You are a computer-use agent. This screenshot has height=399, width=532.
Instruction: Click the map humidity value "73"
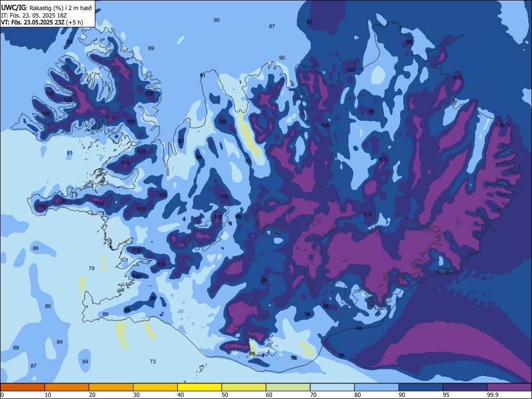[153, 362]
